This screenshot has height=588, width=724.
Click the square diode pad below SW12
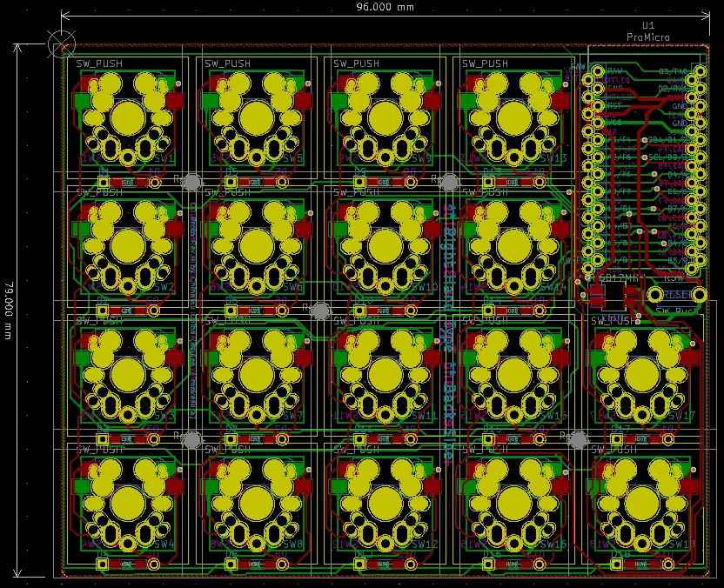[360, 564]
